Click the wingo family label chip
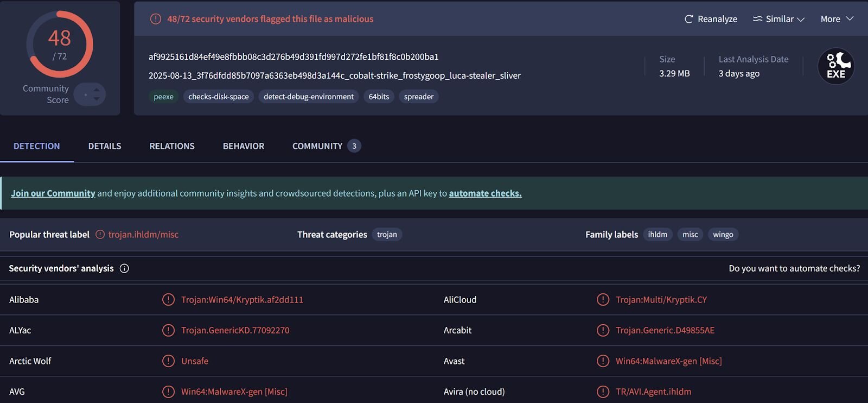Screen dimensions: 868x403 [723, 235]
